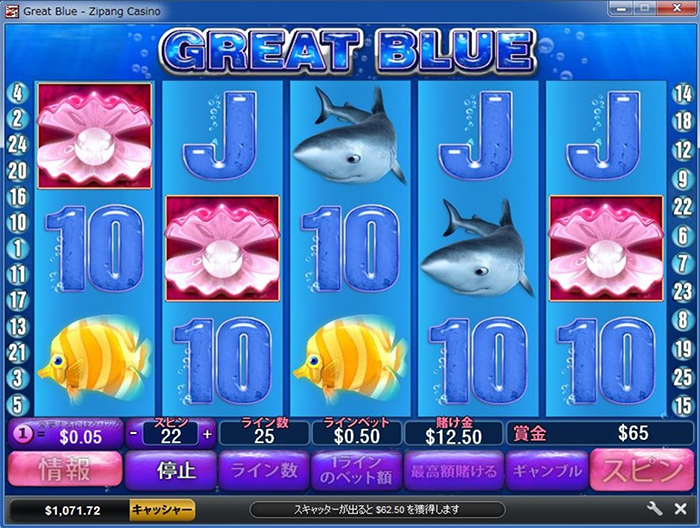
Task: Click the purple coin value chip
Action: click(23, 433)
